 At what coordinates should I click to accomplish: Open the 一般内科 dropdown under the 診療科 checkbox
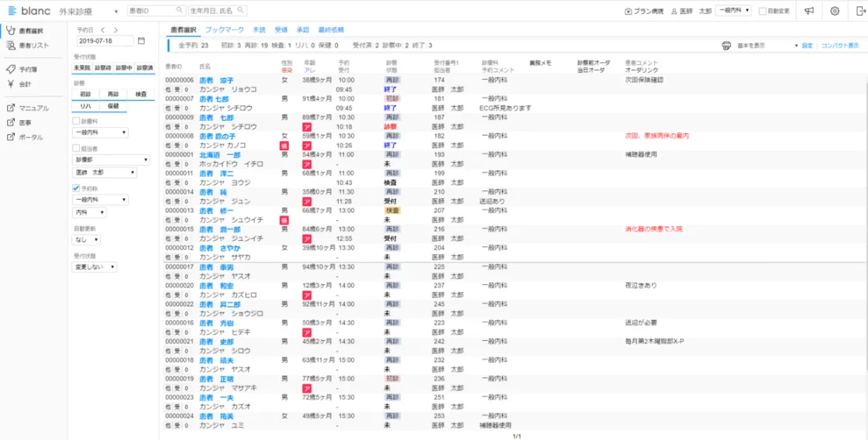coord(100,132)
